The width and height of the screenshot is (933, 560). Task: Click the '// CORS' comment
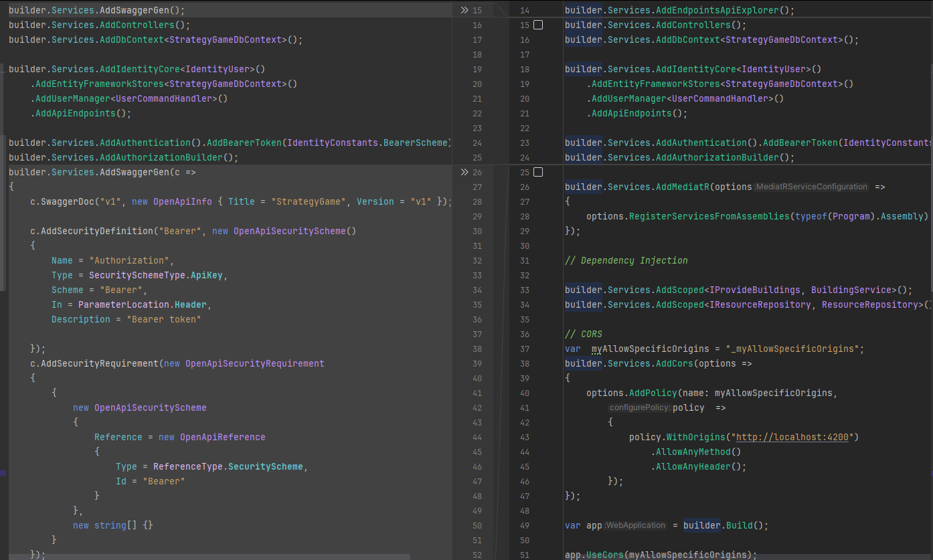(584, 334)
